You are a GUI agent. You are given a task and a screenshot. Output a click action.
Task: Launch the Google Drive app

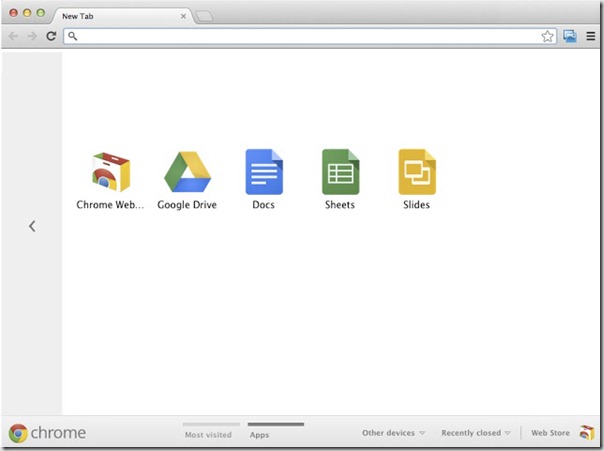pos(187,172)
